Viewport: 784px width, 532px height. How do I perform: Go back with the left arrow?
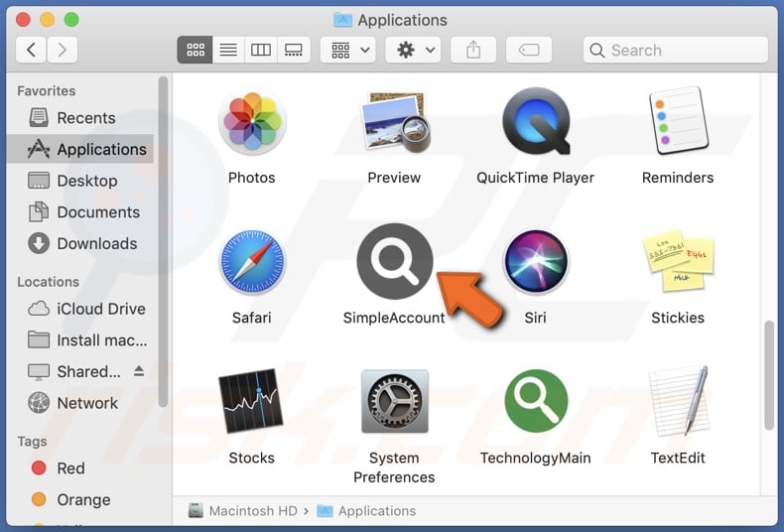(x=31, y=50)
